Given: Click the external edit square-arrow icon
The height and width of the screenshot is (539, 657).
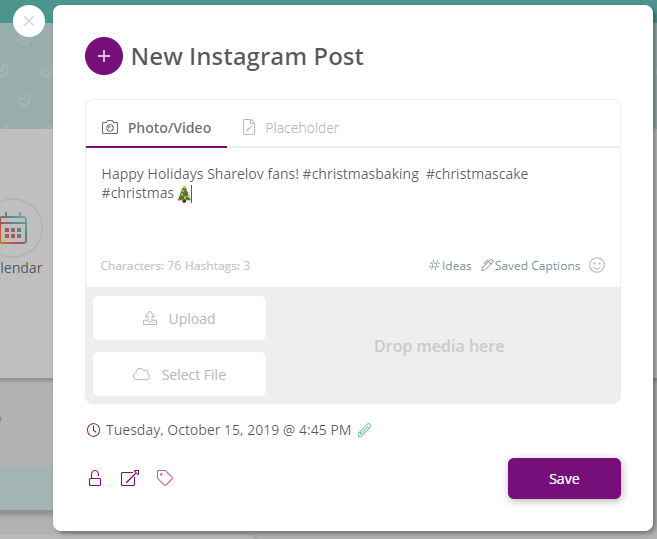Looking at the screenshot, I should pyautogui.click(x=130, y=478).
